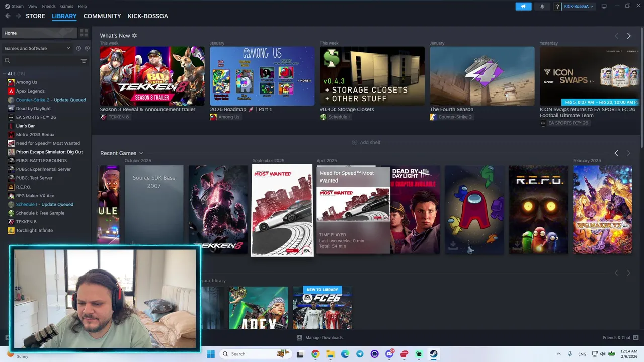This screenshot has height=362, width=644.
Task: Open The Fourth Season Counter-Strike 2 news
Action: tap(482, 76)
